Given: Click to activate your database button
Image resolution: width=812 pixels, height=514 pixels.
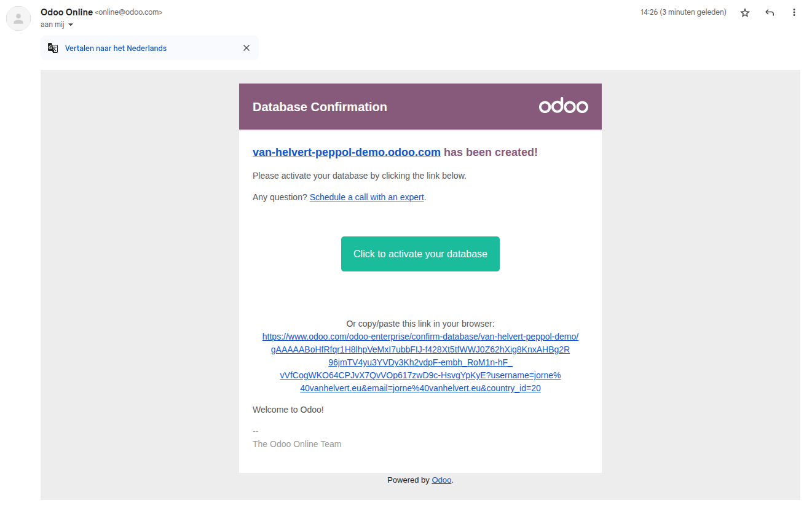Looking at the screenshot, I should click(x=420, y=254).
